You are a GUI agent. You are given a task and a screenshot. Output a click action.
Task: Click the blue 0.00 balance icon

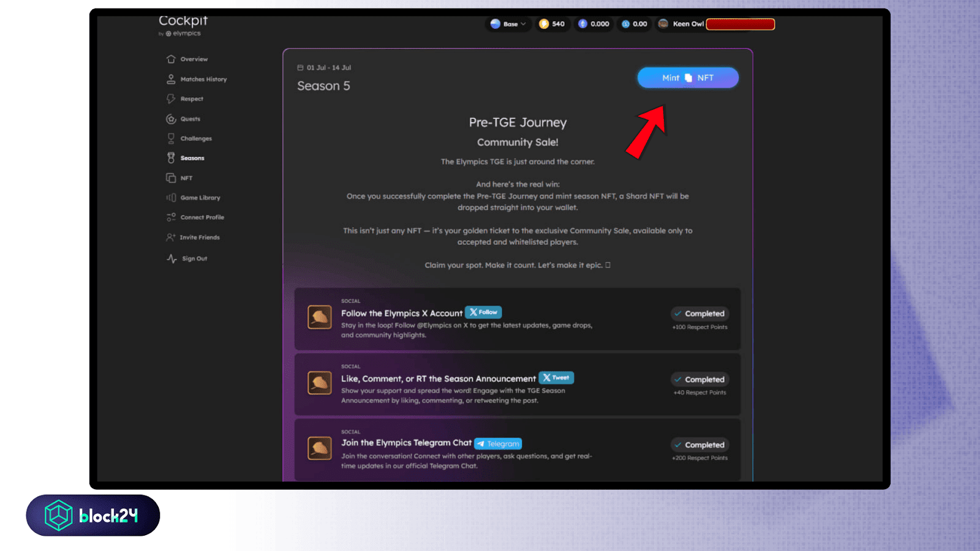pyautogui.click(x=625, y=24)
